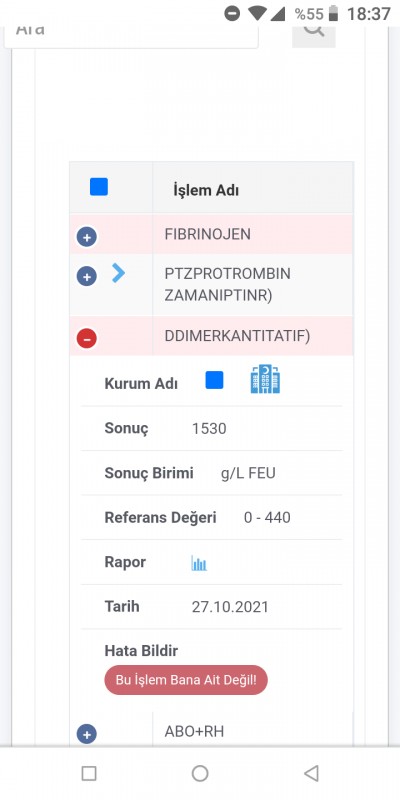The width and height of the screenshot is (400, 800).
Task: Tap the Android back triangle
Action: tap(311, 773)
